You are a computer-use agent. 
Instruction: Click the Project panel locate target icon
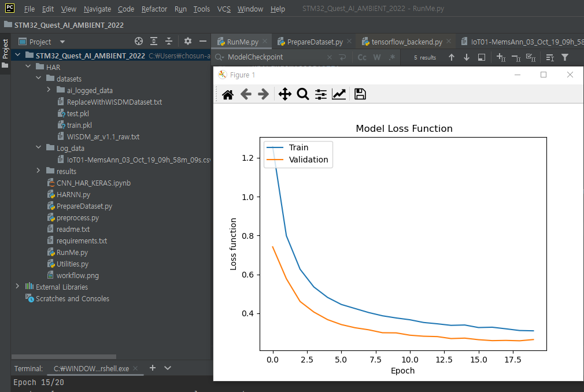139,42
